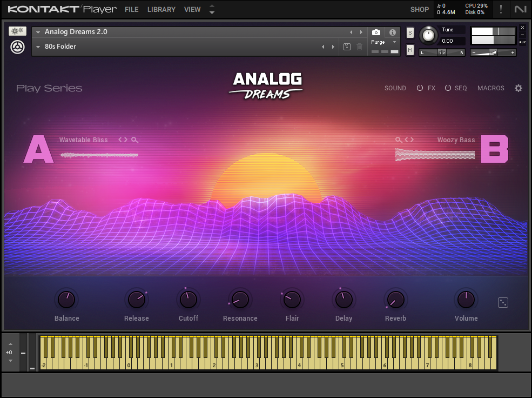Viewport: 532px width, 398px height.
Task: Enable the SEQ section power toggle
Action: pyautogui.click(x=448, y=88)
